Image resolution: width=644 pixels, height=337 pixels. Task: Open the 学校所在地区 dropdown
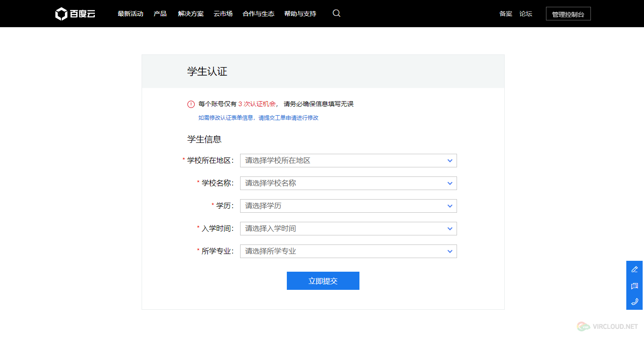tap(348, 161)
